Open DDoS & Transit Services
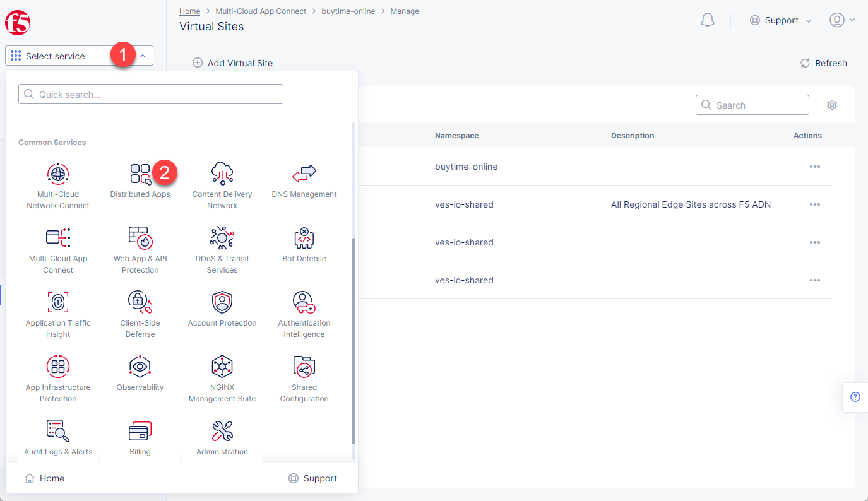868x501 pixels. (x=222, y=250)
